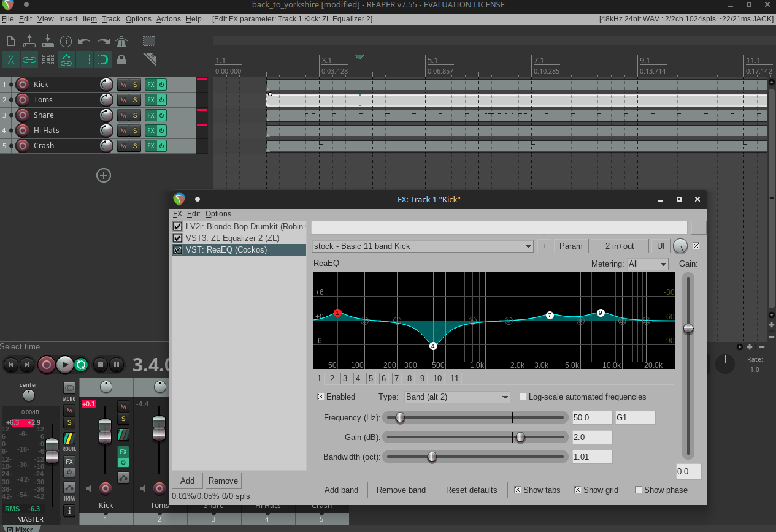Enable the Show phase checkbox
The height and width of the screenshot is (532, 776).
coord(639,490)
